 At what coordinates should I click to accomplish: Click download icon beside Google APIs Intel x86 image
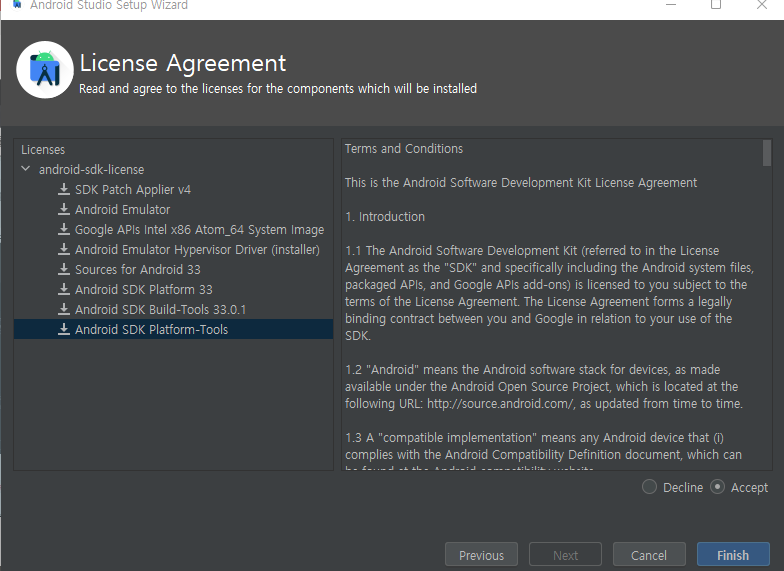(x=64, y=230)
